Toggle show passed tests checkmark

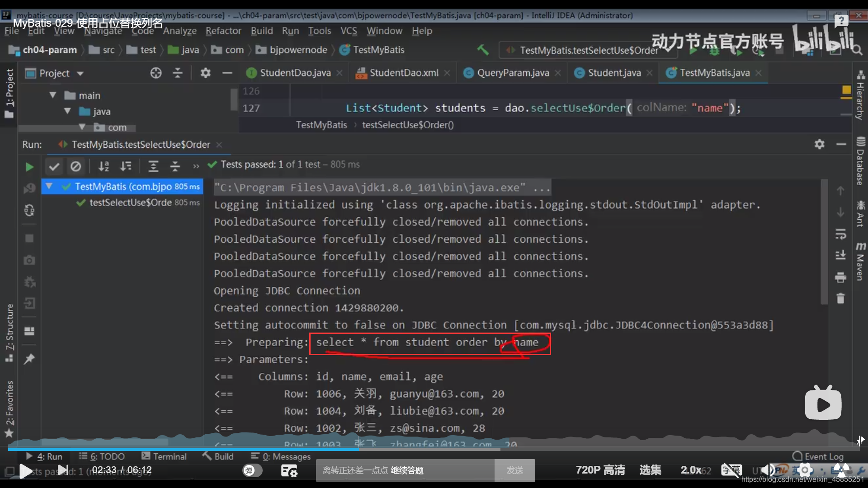54,167
